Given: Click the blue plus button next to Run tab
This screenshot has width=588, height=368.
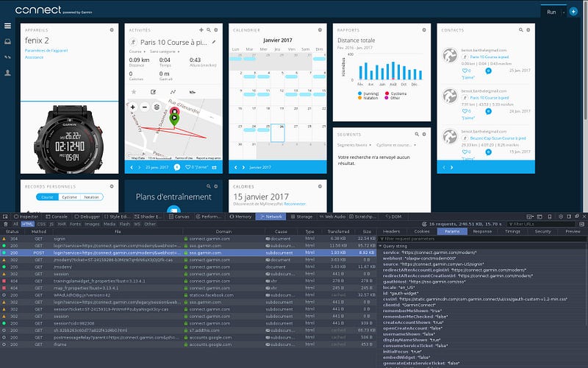Looking at the screenshot, I should coord(573,12).
